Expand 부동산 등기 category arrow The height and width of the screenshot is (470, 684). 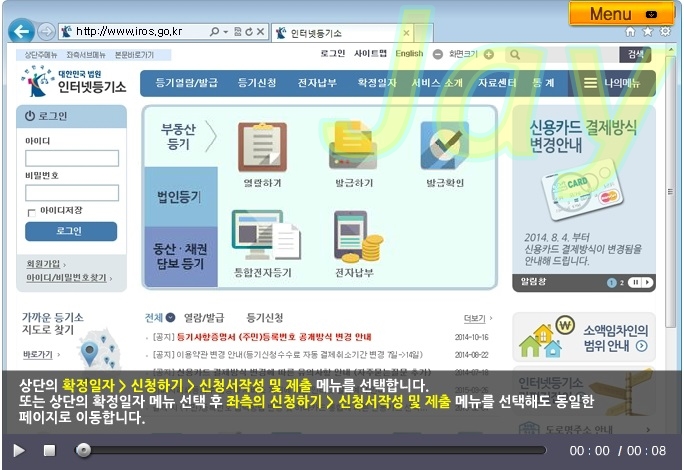(211, 136)
